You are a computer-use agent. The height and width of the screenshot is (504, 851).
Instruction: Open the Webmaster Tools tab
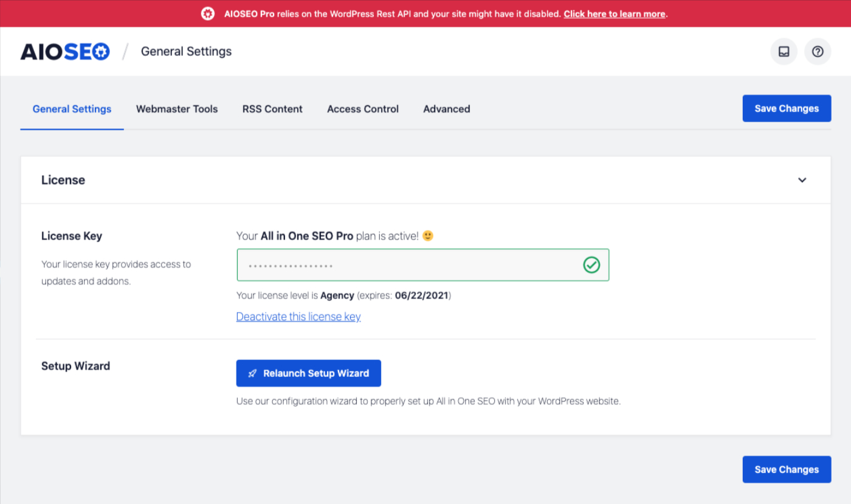177,109
